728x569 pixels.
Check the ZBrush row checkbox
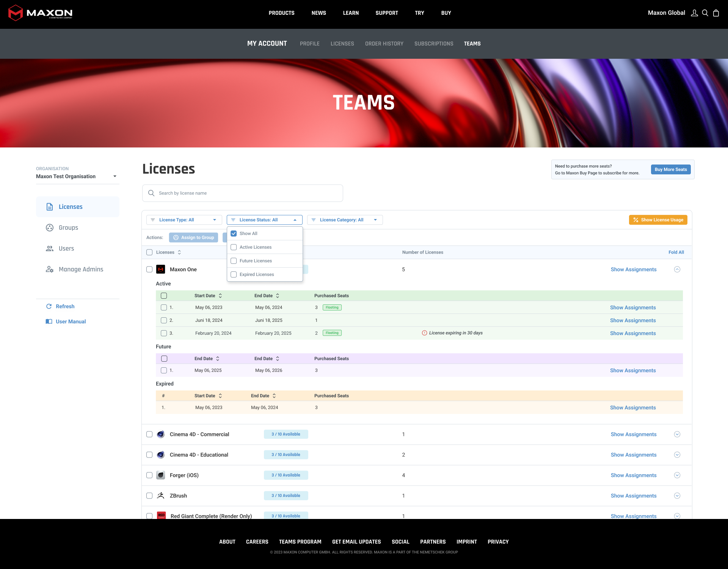[x=149, y=495]
